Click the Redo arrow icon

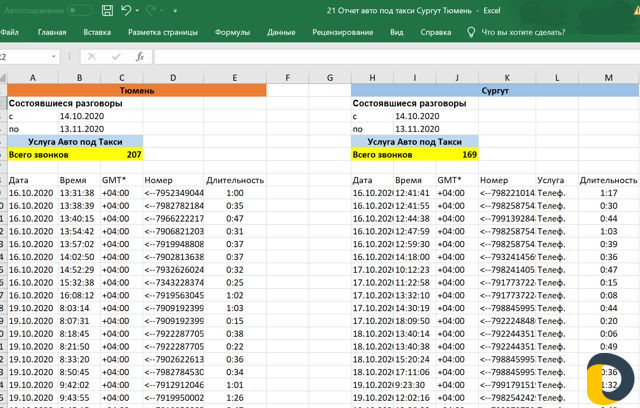tap(151, 11)
